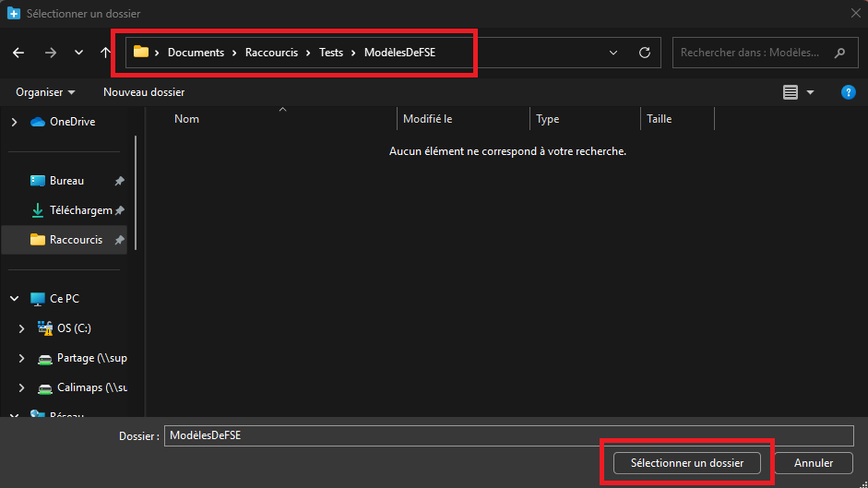This screenshot has height=488, width=868.
Task: Open Téléchargements quick access folder
Action: coord(80,210)
